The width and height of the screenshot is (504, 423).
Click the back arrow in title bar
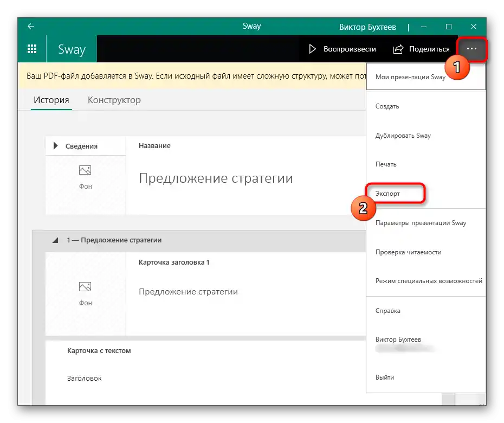tap(31, 27)
